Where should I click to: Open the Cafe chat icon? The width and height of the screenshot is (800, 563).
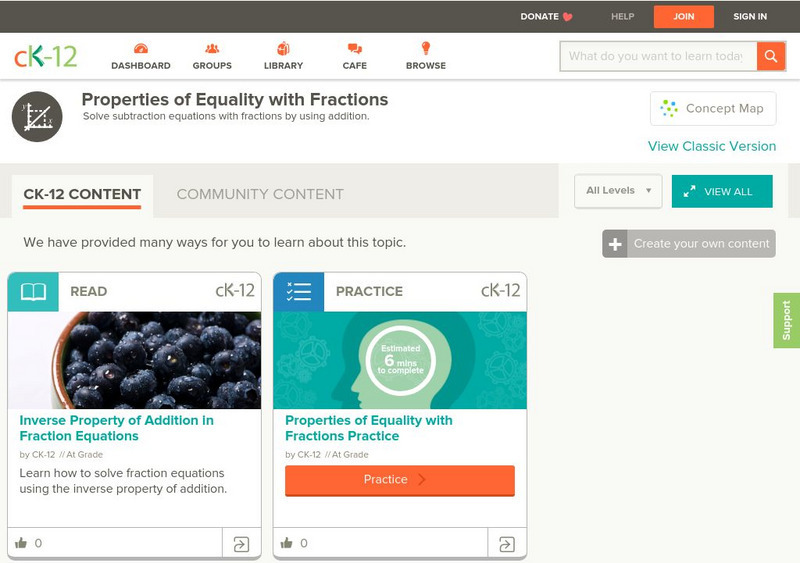tap(355, 49)
